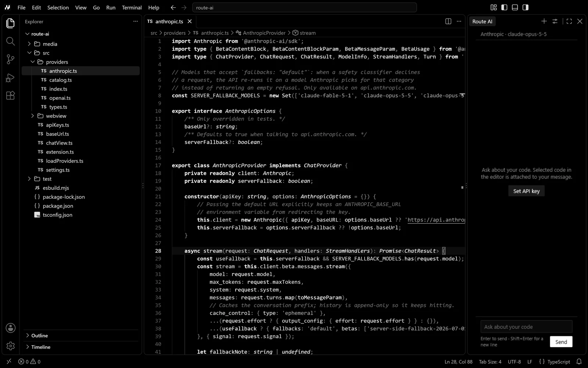588x368 pixels.
Task: Toggle secondary side bar visibility
Action: coord(526,7)
